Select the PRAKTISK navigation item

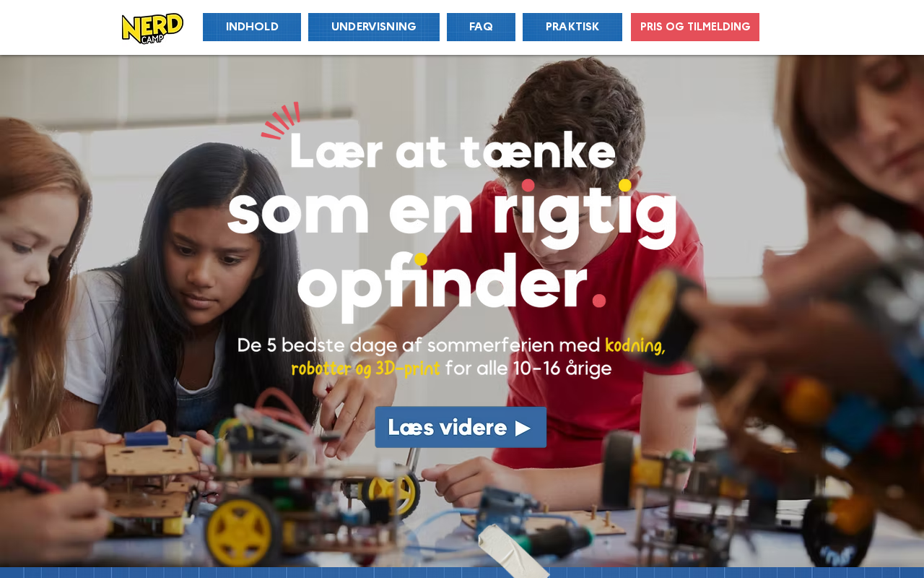pyautogui.click(x=572, y=27)
